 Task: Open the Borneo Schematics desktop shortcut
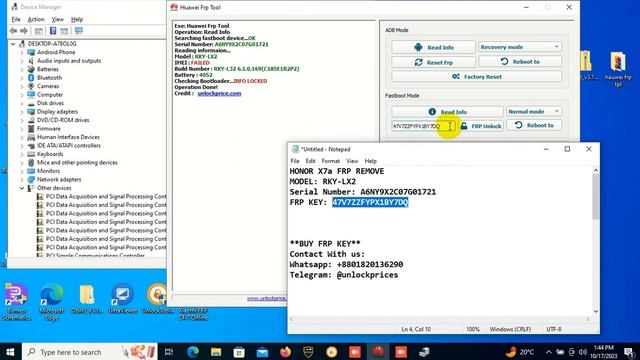coord(16,302)
